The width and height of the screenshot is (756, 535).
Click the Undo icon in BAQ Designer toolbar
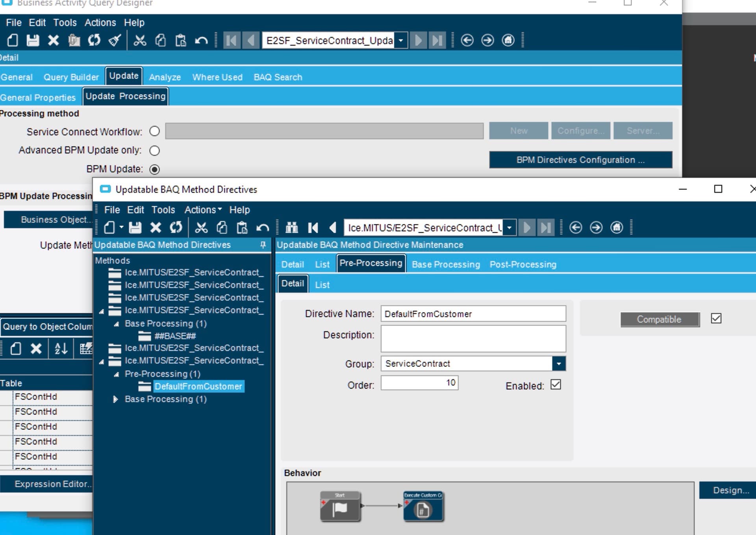201,40
